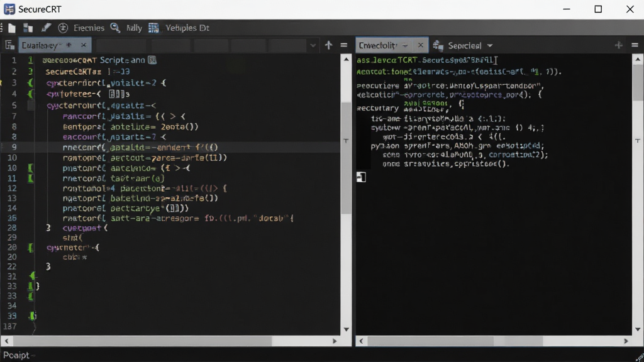Toggle the gray gutter square on line 5
644x362 pixels.
click(31, 106)
